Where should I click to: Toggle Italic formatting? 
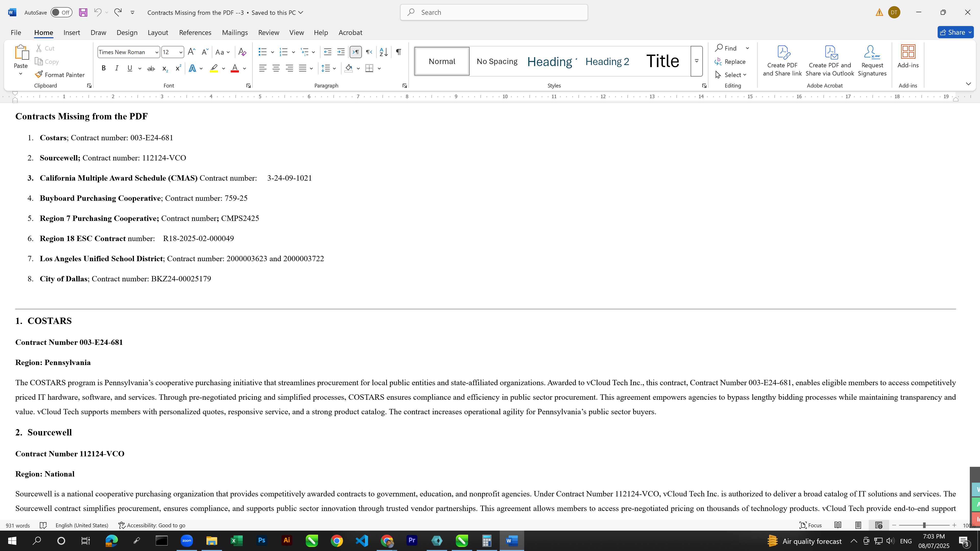click(x=117, y=68)
